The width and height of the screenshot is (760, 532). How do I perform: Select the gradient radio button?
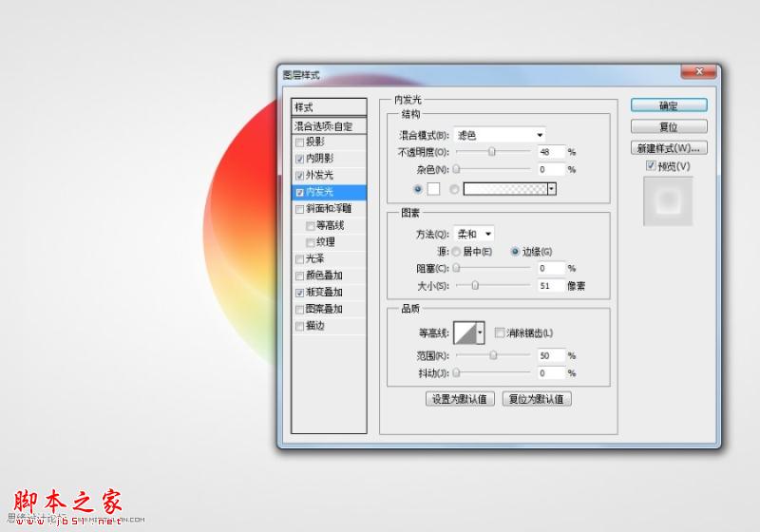(454, 189)
